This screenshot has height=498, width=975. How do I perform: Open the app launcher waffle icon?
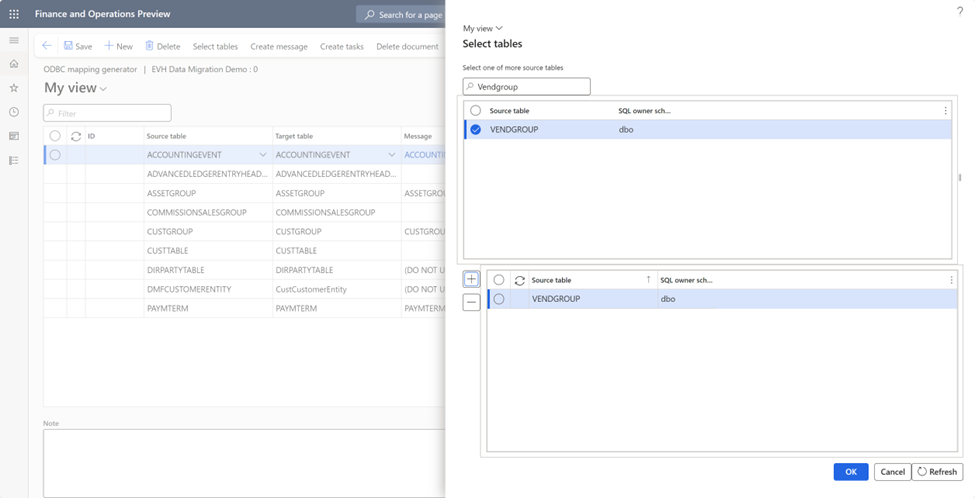pyautogui.click(x=14, y=14)
